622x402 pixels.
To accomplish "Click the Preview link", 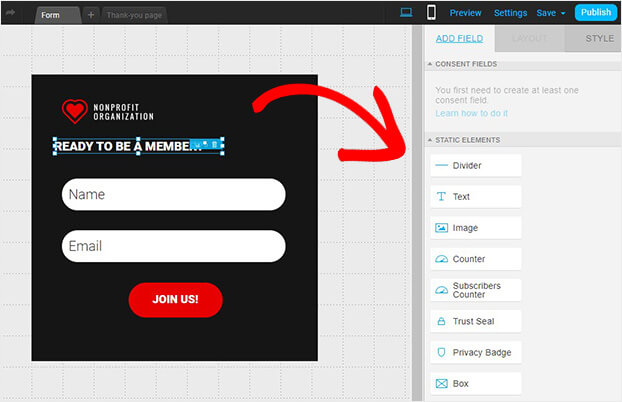I will pos(465,13).
